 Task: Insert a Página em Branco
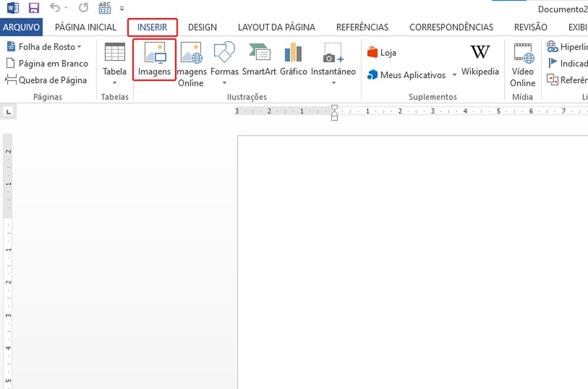(x=47, y=63)
